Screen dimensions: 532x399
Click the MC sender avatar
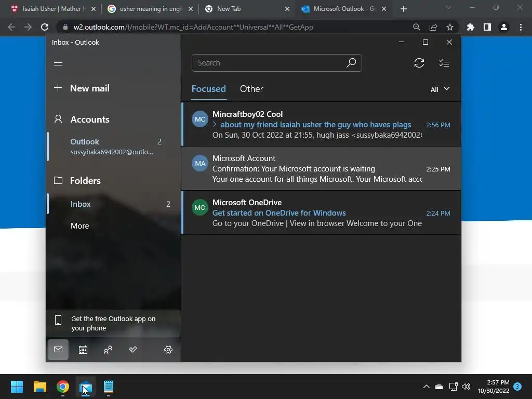200,119
